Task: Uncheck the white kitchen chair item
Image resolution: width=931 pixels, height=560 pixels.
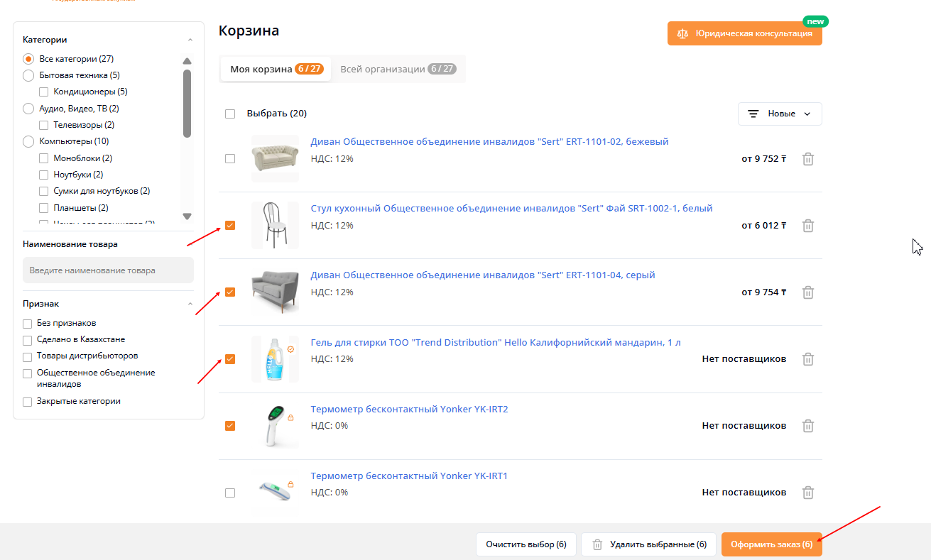Action: (x=230, y=226)
